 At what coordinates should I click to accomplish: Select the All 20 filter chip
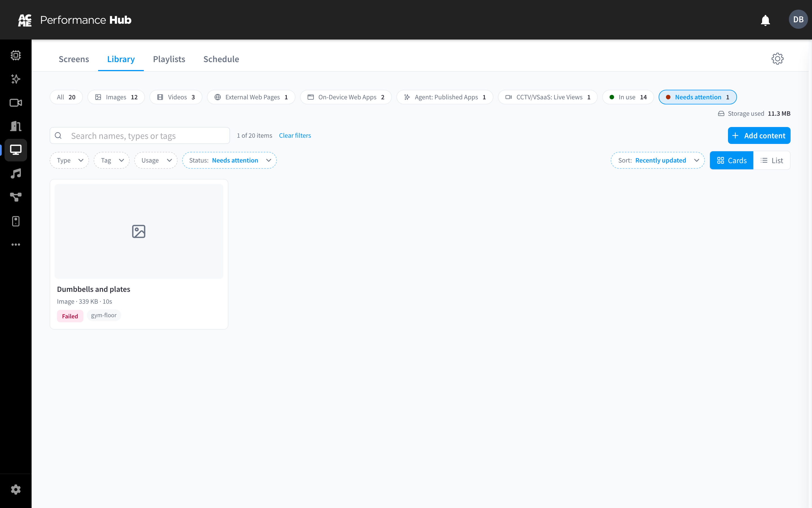pos(66,97)
